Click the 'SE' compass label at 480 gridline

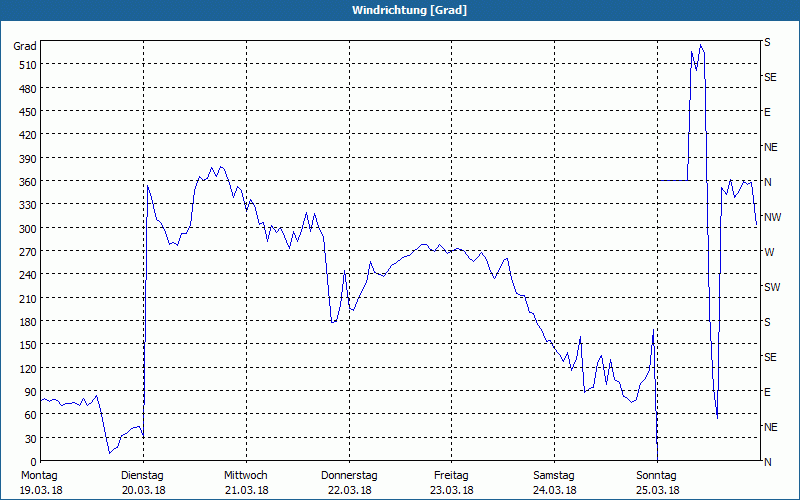pyautogui.click(x=770, y=78)
